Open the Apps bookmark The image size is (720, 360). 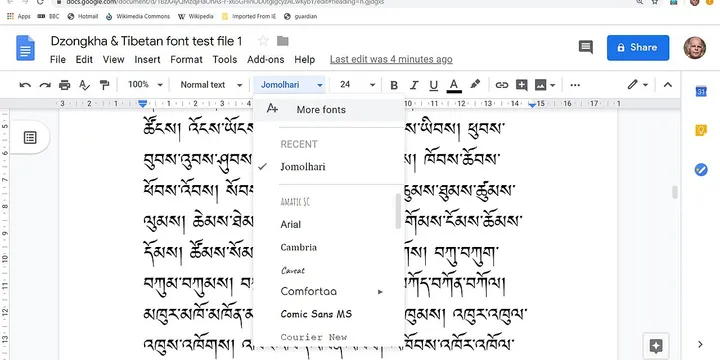pos(19,17)
